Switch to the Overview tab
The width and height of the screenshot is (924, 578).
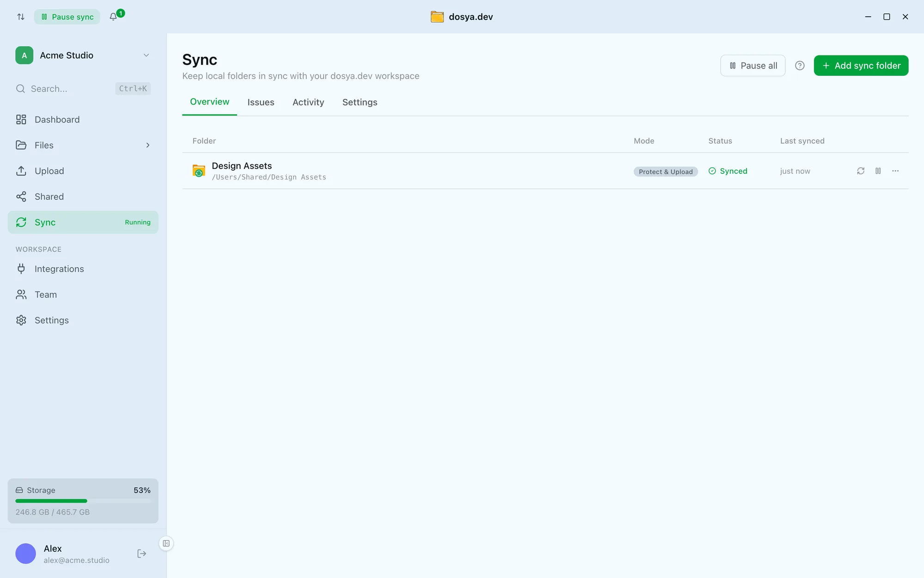coord(210,102)
